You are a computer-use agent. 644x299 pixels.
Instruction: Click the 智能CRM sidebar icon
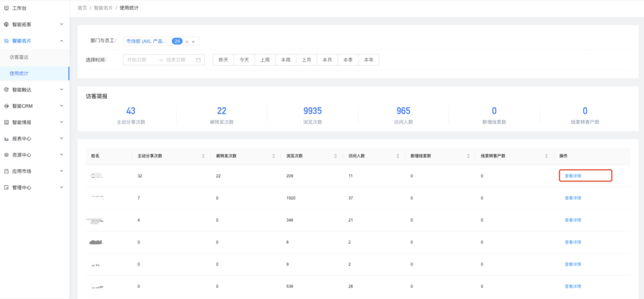point(6,106)
